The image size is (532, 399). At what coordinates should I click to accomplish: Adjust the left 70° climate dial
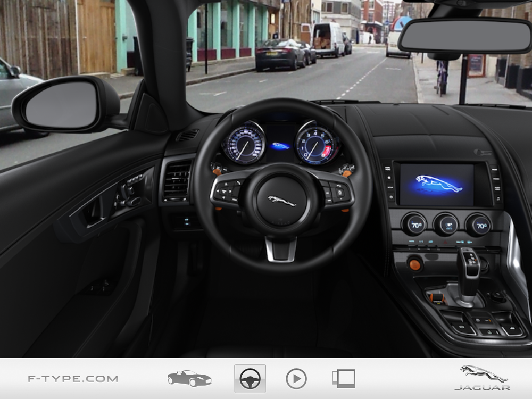pyautogui.click(x=414, y=225)
